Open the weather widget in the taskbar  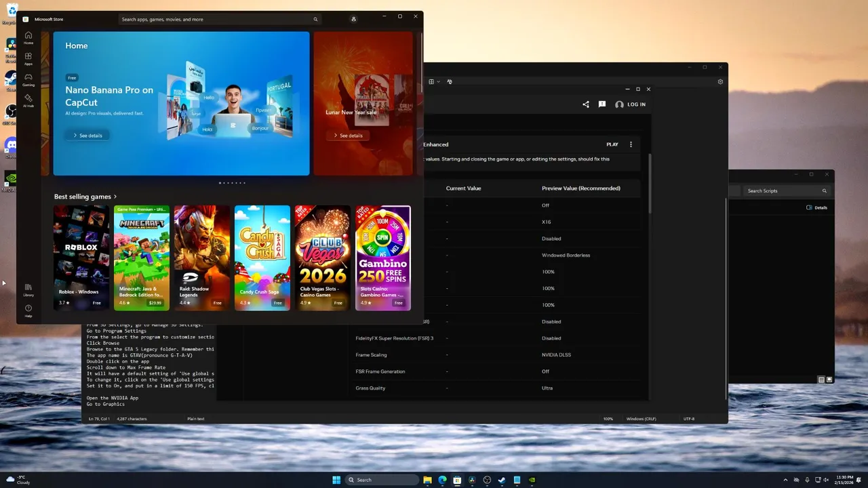click(18, 480)
